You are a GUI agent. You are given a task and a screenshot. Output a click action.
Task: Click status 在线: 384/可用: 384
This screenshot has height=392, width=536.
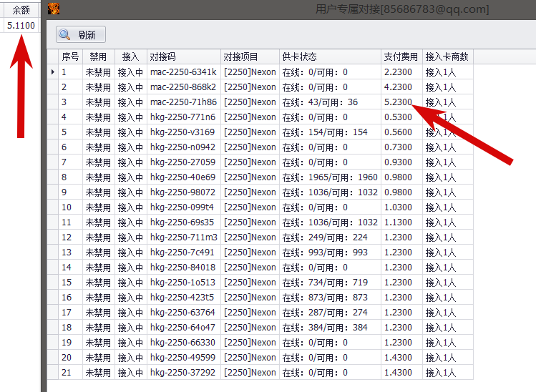330,328
